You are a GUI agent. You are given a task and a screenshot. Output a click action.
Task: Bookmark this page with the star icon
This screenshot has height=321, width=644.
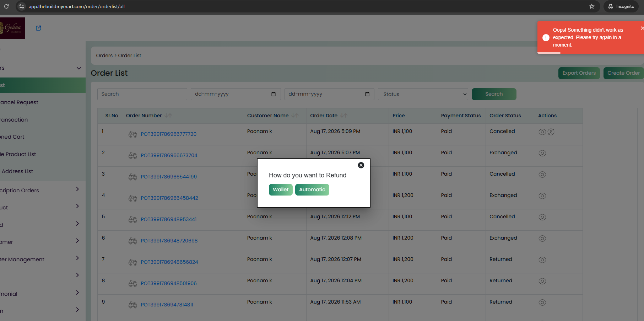pos(592,6)
